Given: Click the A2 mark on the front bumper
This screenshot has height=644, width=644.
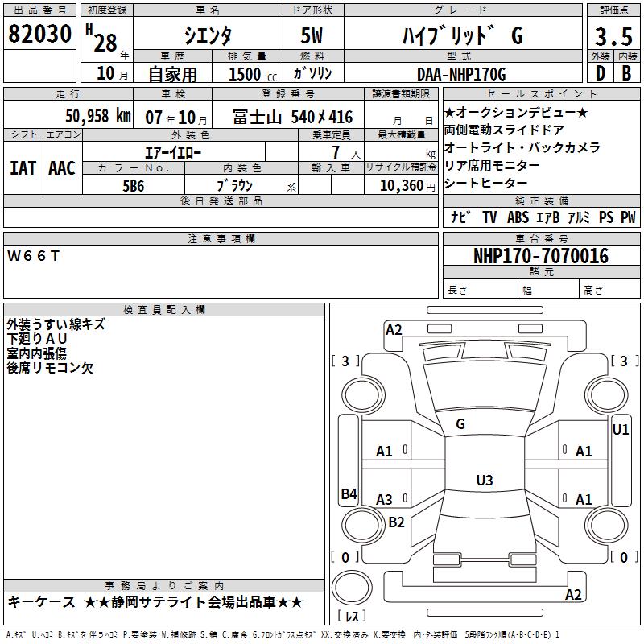Looking at the screenshot, I should [x=394, y=330].
